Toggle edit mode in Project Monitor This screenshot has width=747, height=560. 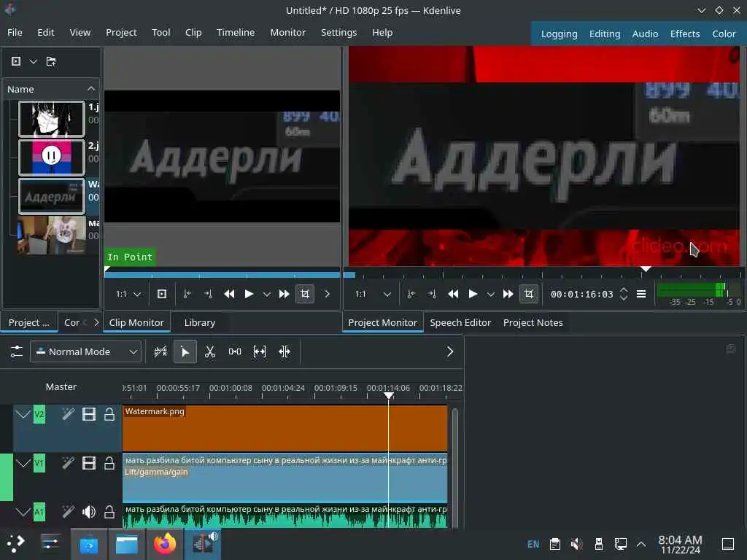[x=529, y=294]
